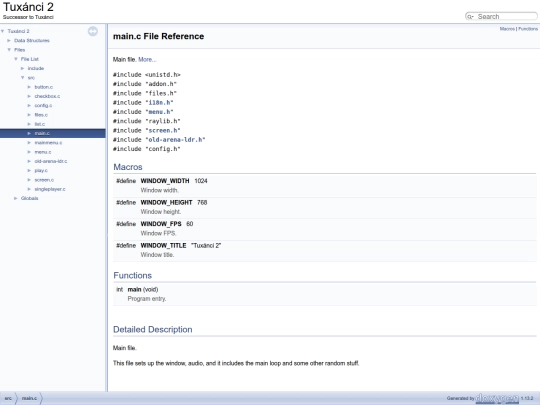
Task: Click the Functions section heading
Action: [x=133, y=276]
